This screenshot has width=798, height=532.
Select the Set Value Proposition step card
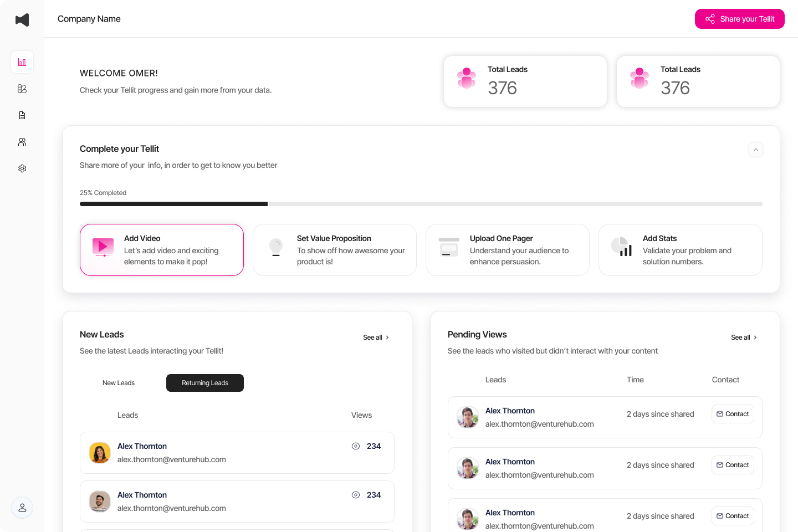pyautogui.click(x=335, y=250)
